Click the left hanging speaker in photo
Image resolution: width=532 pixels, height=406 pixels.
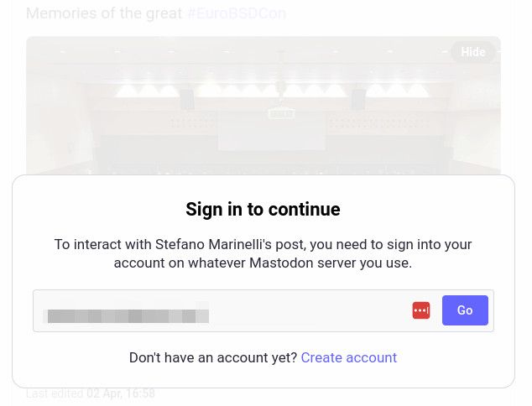(x=186, y=100)
